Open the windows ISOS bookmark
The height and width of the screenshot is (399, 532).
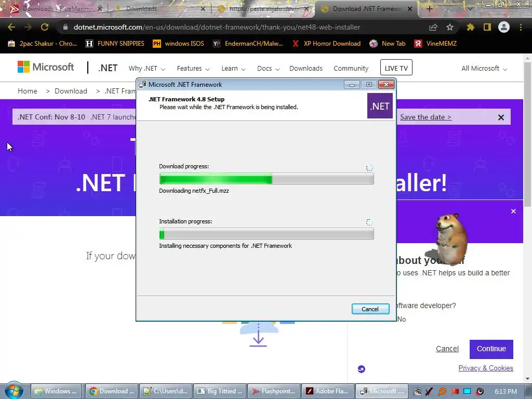[179, 44]
